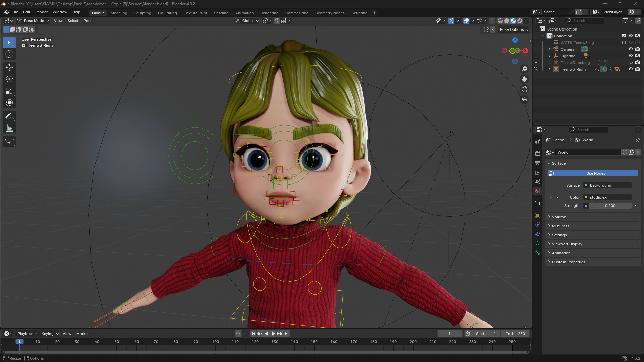Hide the Lighting collection in the viewport
The width and height of the screenshot is (644, 362).
pyautogui.click(x=631, y=56)
